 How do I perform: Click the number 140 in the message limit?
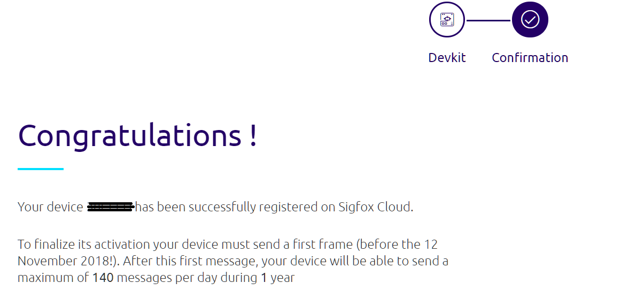coord(103,278)
